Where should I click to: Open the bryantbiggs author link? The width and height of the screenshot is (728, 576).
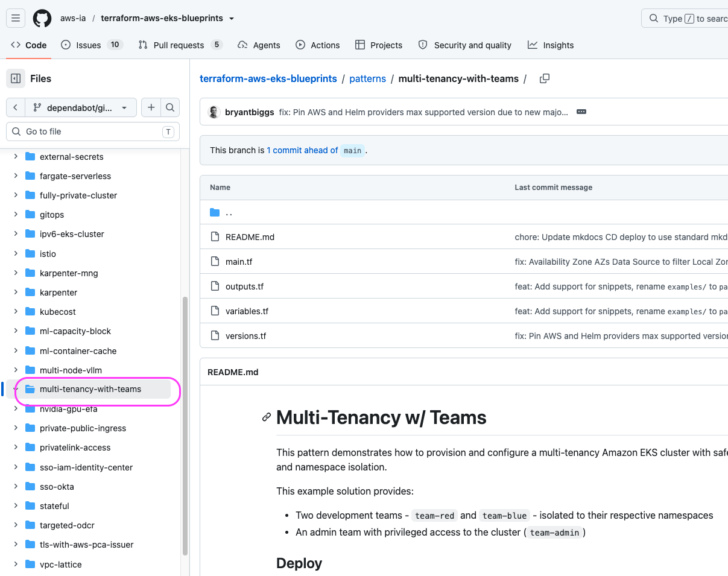coord(250,112)
